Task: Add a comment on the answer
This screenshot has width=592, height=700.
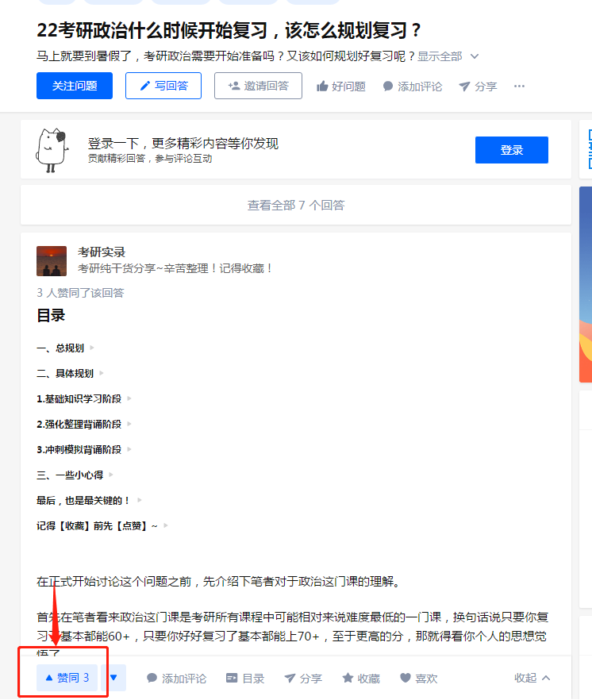Action: [x=177, y=678]
